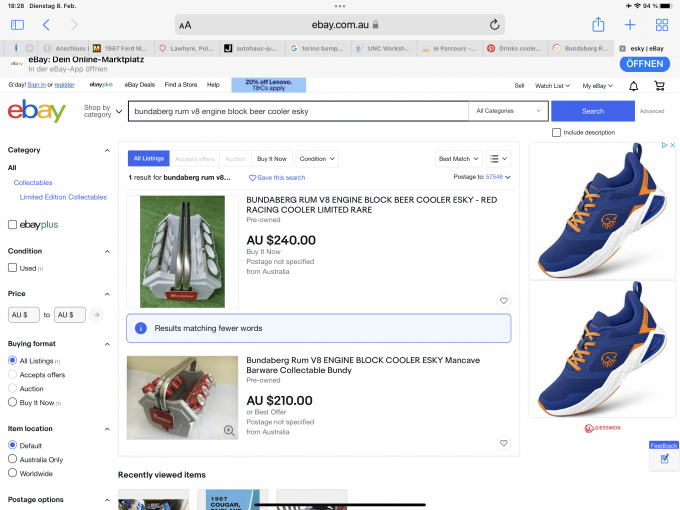Open Find a Store menu item

(x=181, y=85)
